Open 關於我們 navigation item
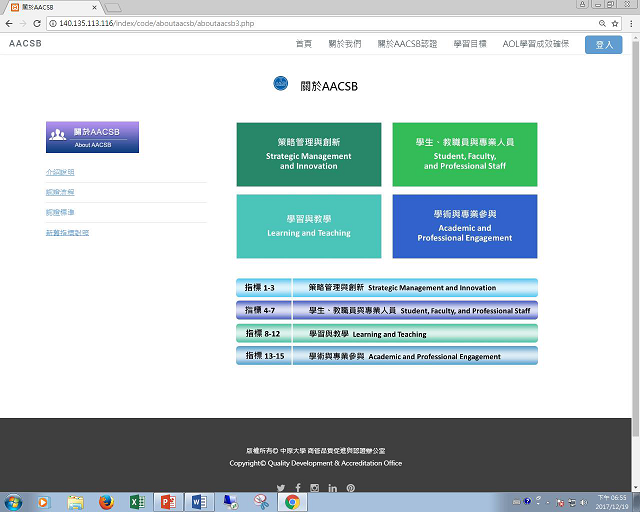 [x=344, y=44]
